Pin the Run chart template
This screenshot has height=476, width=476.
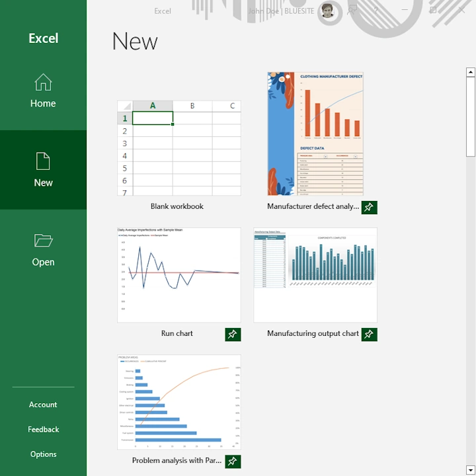[233, 335]
